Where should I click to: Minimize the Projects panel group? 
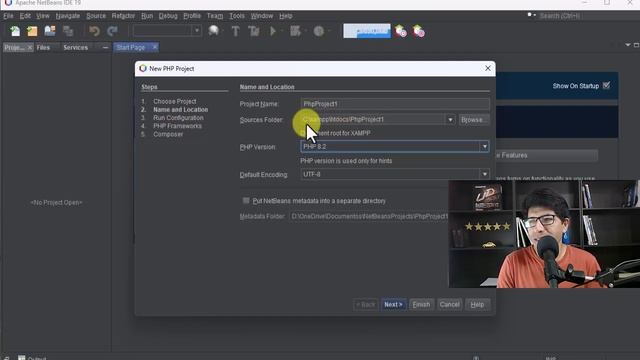tap(105, 48)
